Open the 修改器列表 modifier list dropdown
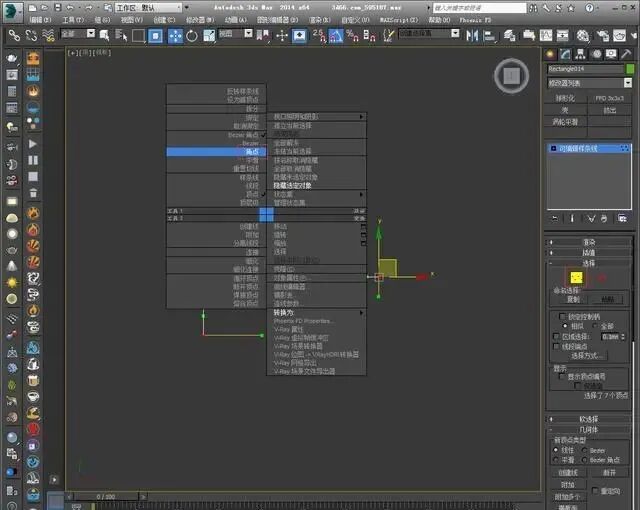 pyautogui.click(x=589, y=83)
